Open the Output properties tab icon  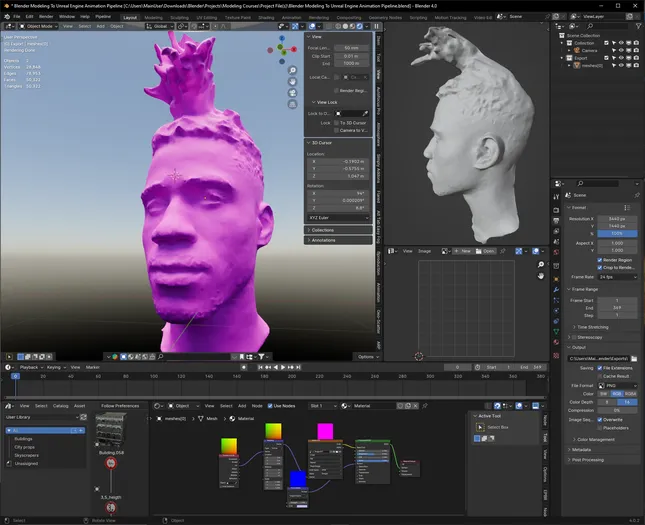[556, 221]
